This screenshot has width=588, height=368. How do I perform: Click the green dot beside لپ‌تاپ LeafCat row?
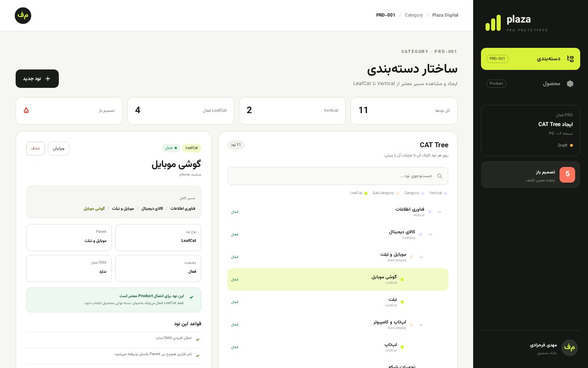pyautogui.click(x=402, y=347)
